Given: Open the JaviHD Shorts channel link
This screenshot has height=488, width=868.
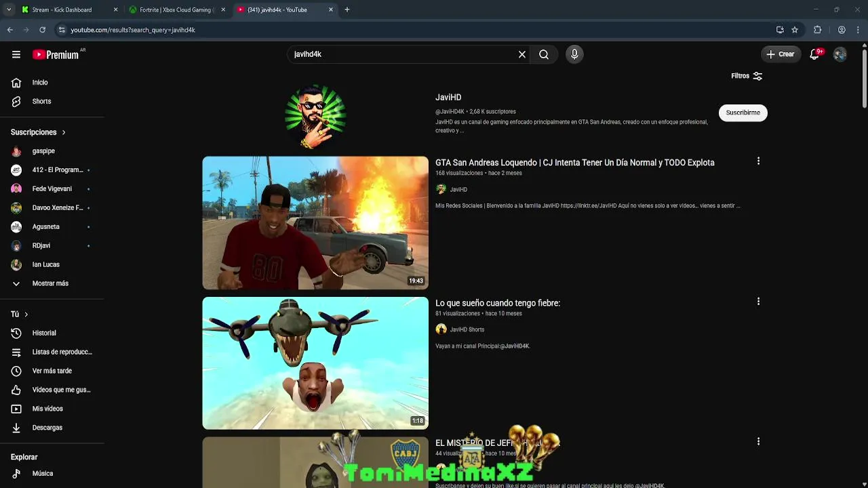Looking at the screenshot, I should (x=467, y=329).
